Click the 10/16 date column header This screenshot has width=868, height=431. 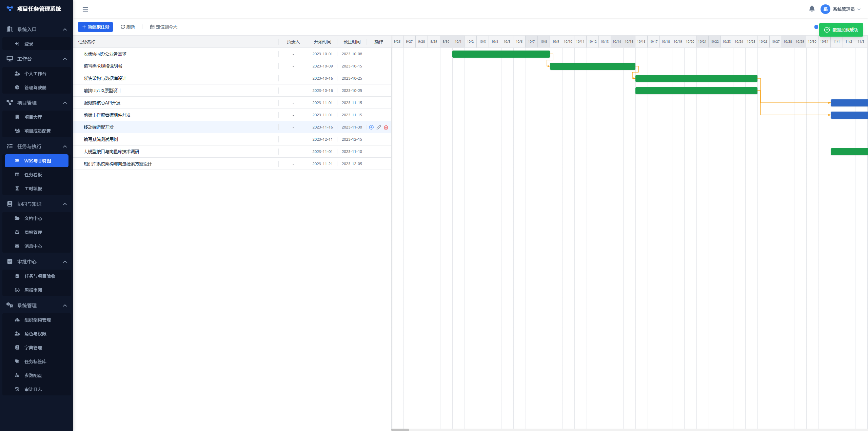(x=641, y=42)
